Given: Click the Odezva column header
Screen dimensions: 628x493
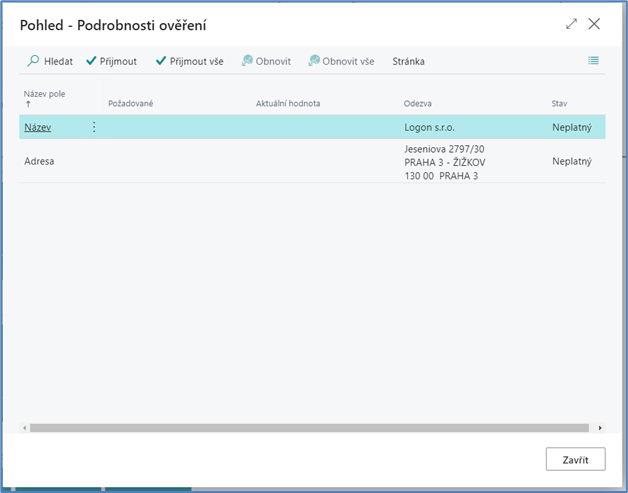Looking at the screenshot, I should coord(419,103).
